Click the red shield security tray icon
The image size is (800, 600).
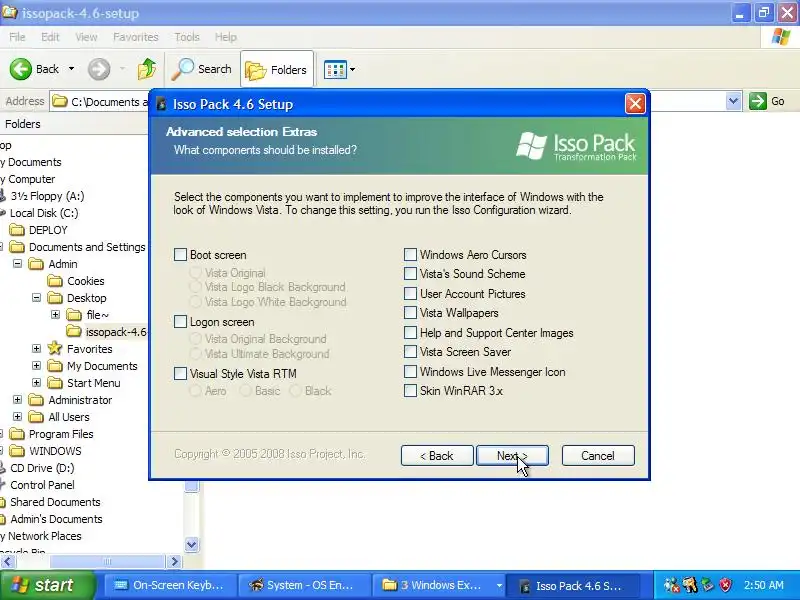[726, 585]
